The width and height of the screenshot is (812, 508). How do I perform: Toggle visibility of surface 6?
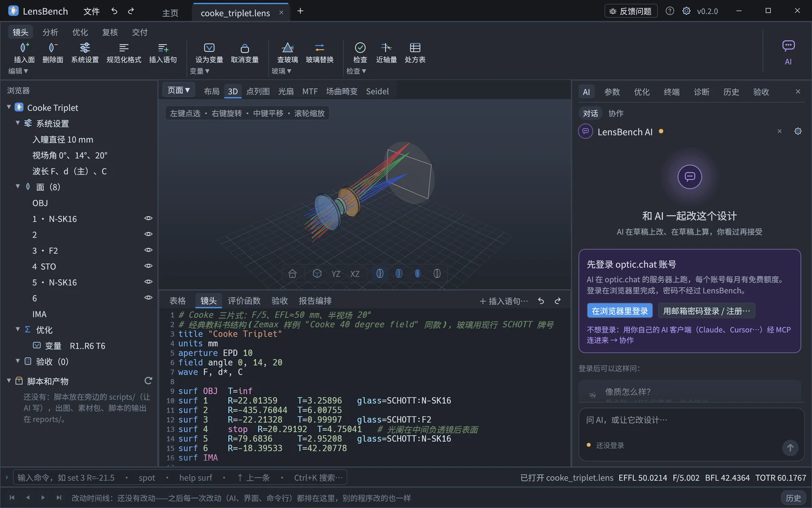click(x=148, y=298)
